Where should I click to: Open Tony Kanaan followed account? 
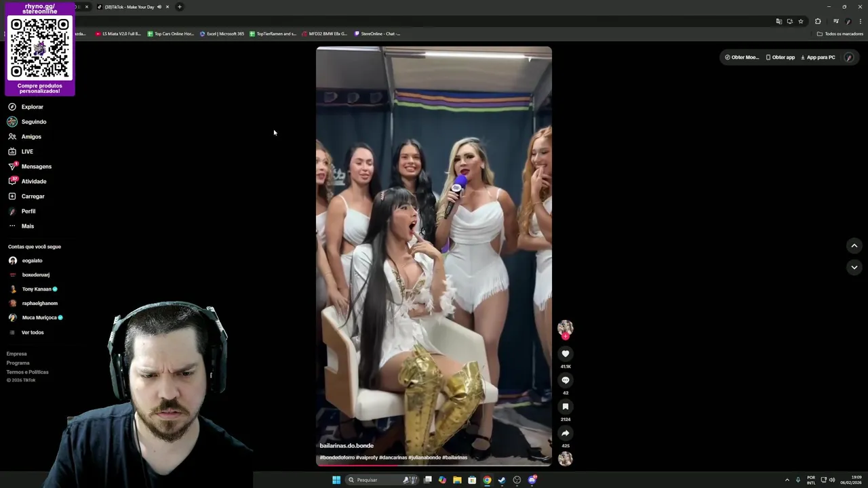(x=33, y=289)
